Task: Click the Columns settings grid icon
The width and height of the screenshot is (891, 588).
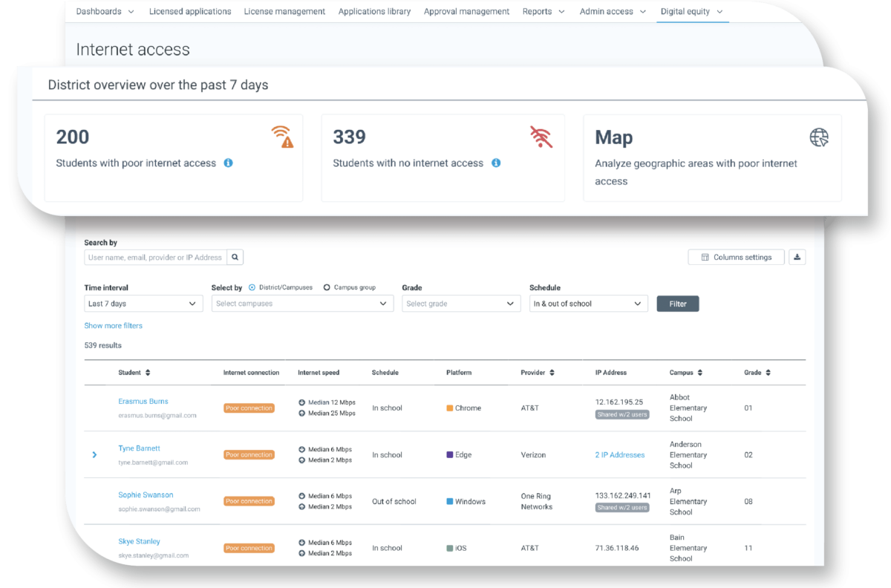Action: pos(704,256)
